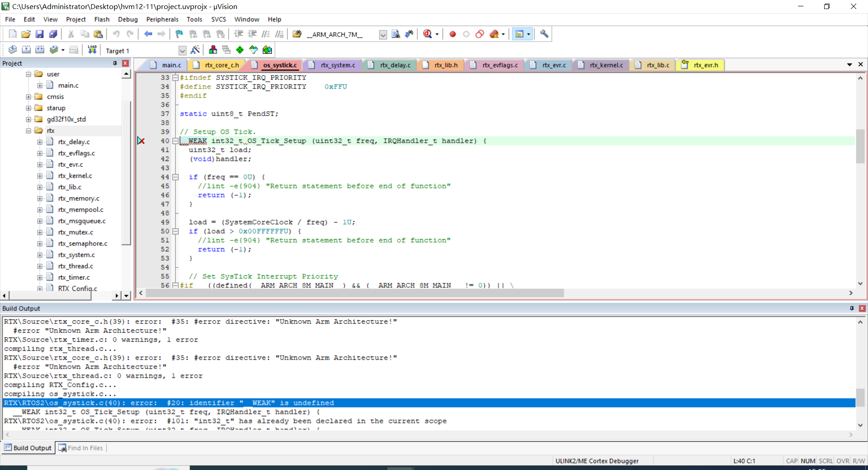Collapse the user folder
This screenshot has width=868, height=470.
coord(28,74)
